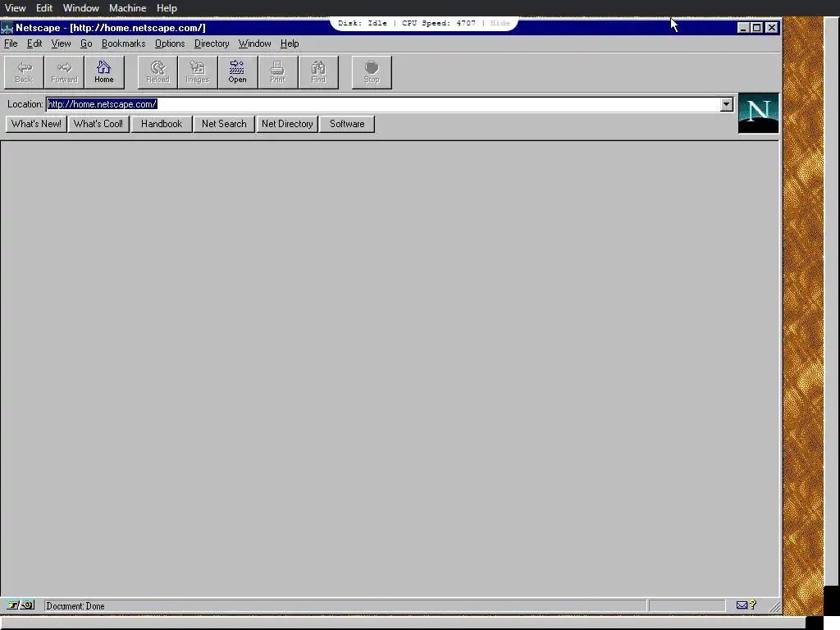Click the Net Directory button
The width and height of the screenshot is (840, 630).
pyautogui.click(x=287, y=124)
